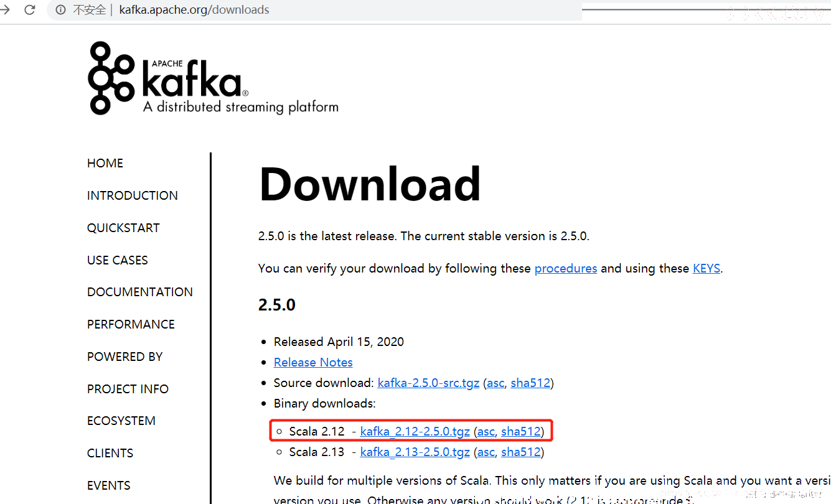Click the Apache Kafka logo
The height and width of the screenshot is (504, 831).
point(213,78)
